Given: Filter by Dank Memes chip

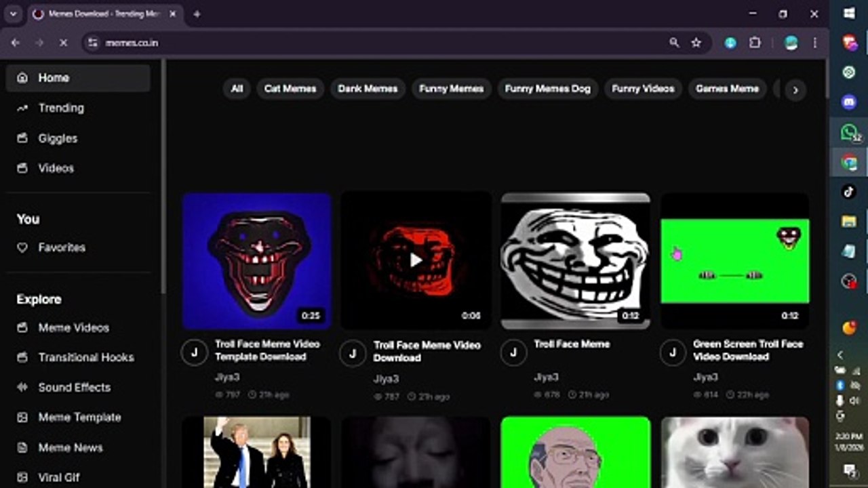Looking at the screenshot, I should 368,89.
